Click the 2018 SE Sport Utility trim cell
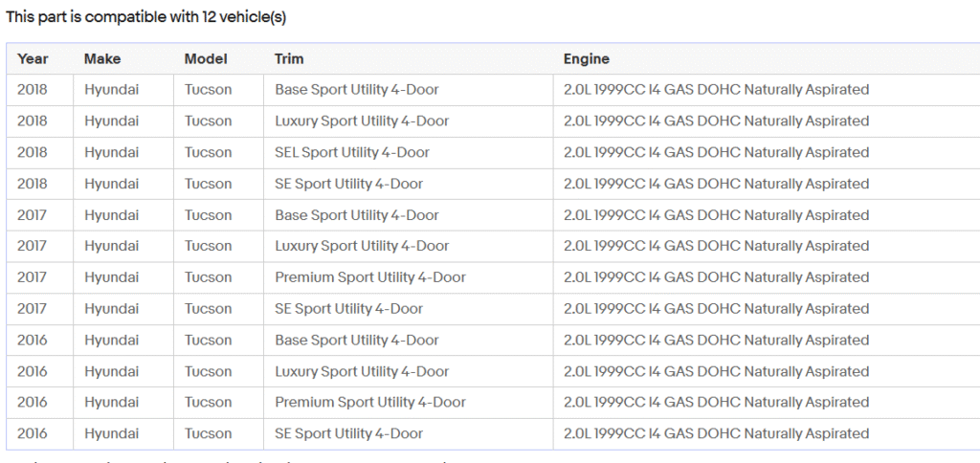The image size is (980, 463). pos(348,184)
